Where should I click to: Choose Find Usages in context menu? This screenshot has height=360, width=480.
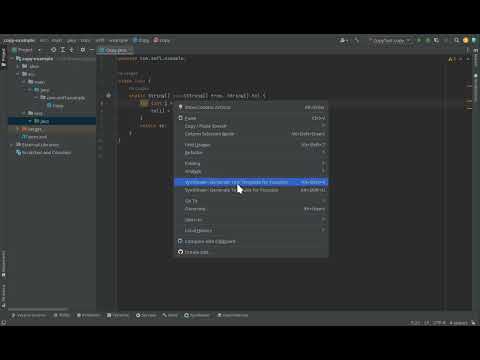[251, 145]
